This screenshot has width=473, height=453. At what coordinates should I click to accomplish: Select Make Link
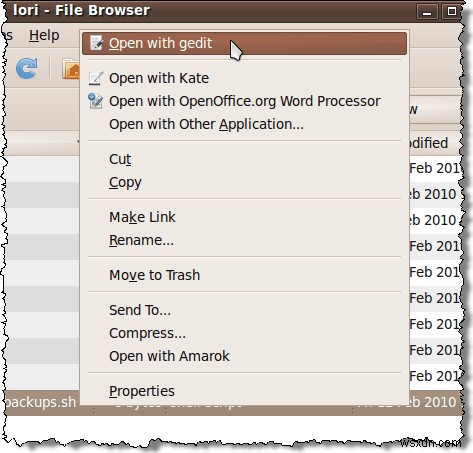[244, 217]
